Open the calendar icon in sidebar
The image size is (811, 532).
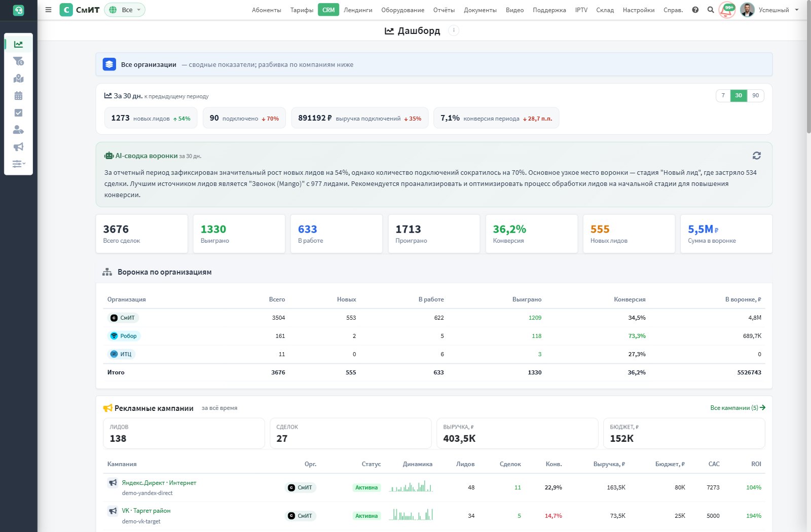click(x=18, y=96)
